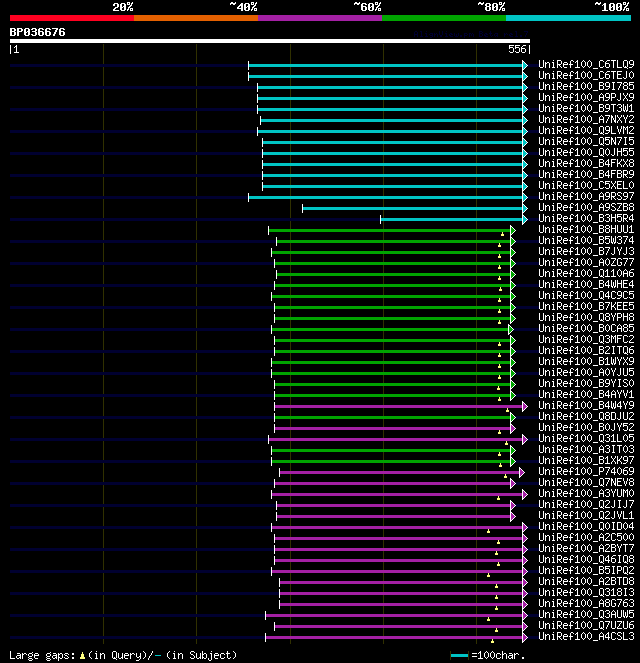This screenshot has width=640, height=663.
Task: Click the white BP036676 query sequence bar
Action: pyautogui.click(x=270, y=41)
